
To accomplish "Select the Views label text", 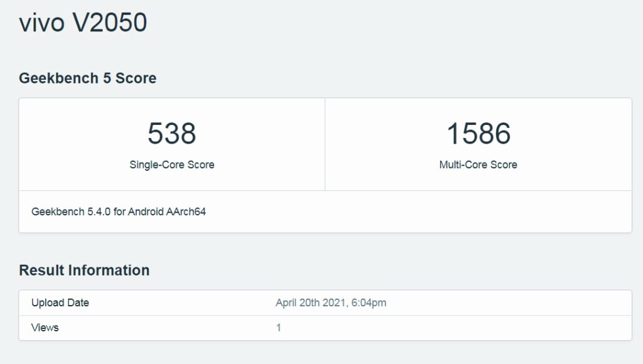I will pyautogui.click(x=45, y=328).
